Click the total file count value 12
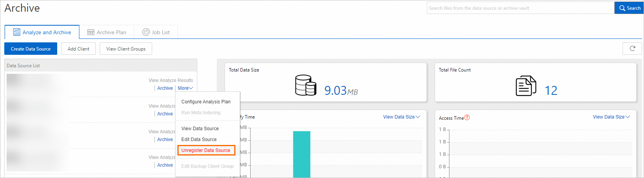644x178 pixels. click(x=551, y=91)
